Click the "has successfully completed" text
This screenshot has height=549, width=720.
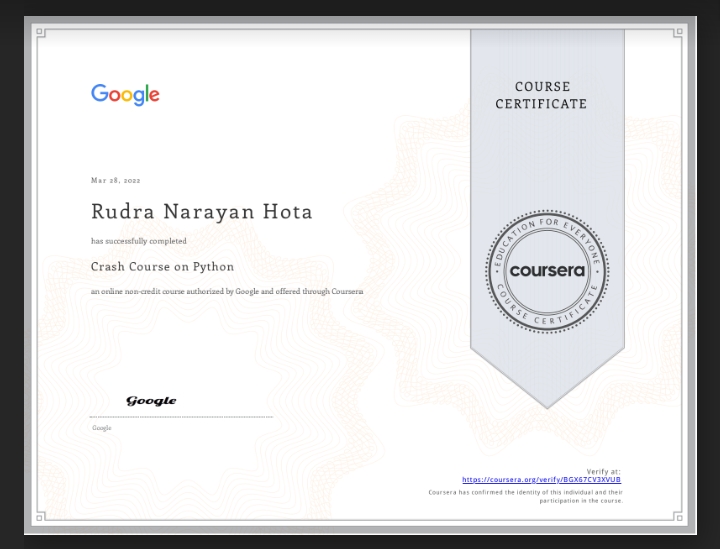[138, 241]
